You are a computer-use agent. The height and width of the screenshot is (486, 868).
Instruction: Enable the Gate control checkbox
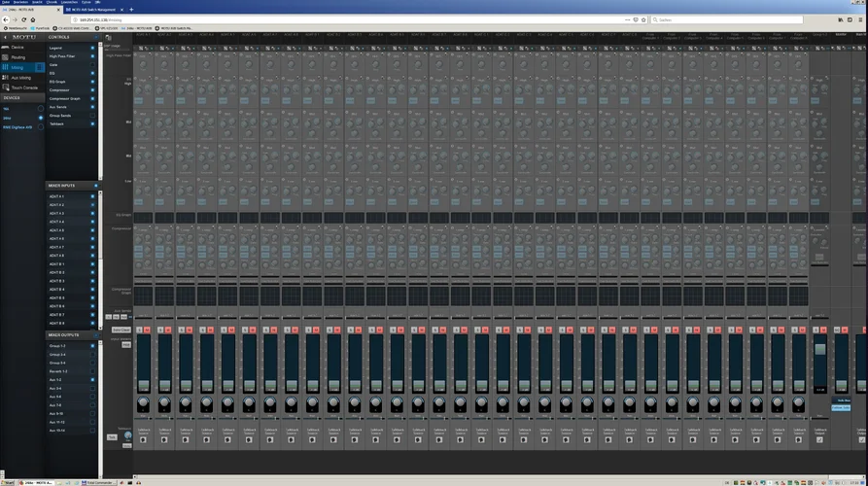(x=93, y=65)
